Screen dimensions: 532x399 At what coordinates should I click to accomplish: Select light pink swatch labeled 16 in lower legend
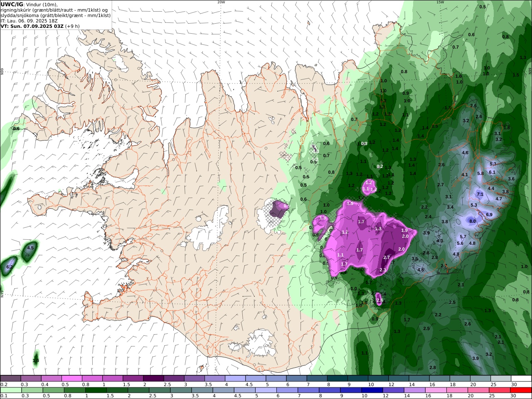coord(436,390)
